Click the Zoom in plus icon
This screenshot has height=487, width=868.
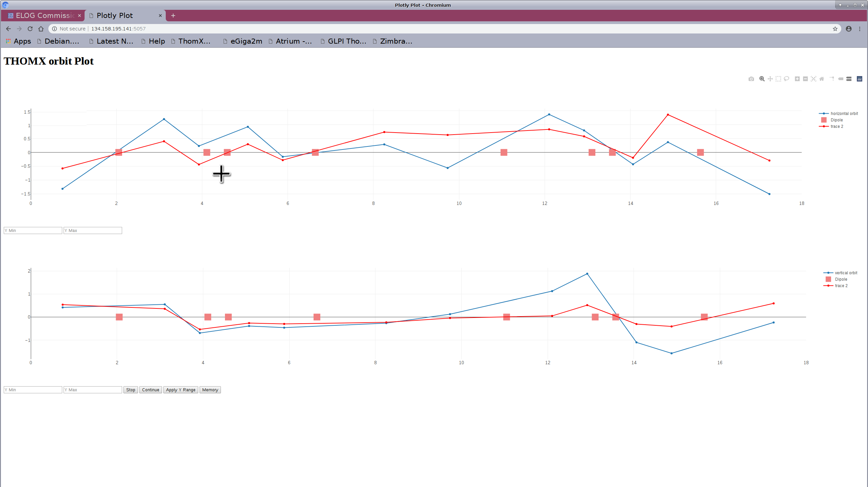pyautogui.click(x=797, y=79)
